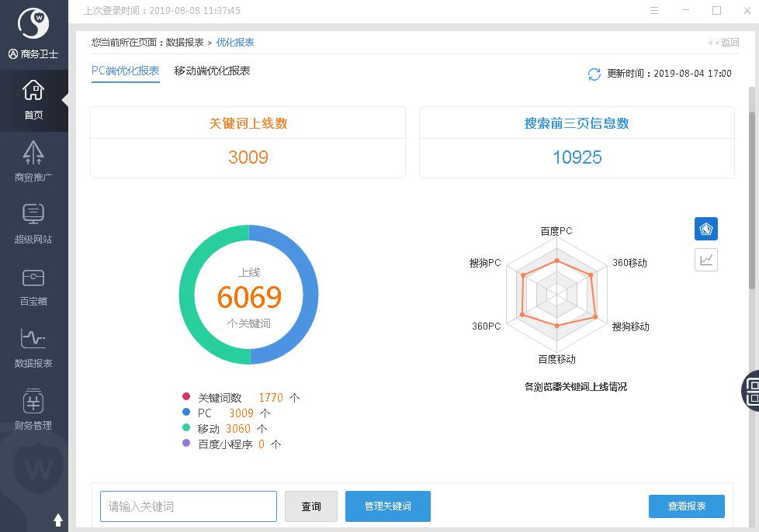The image size is (759, 532).
Task: Toggle the blue PC legend dot
Action: point(186,413)
